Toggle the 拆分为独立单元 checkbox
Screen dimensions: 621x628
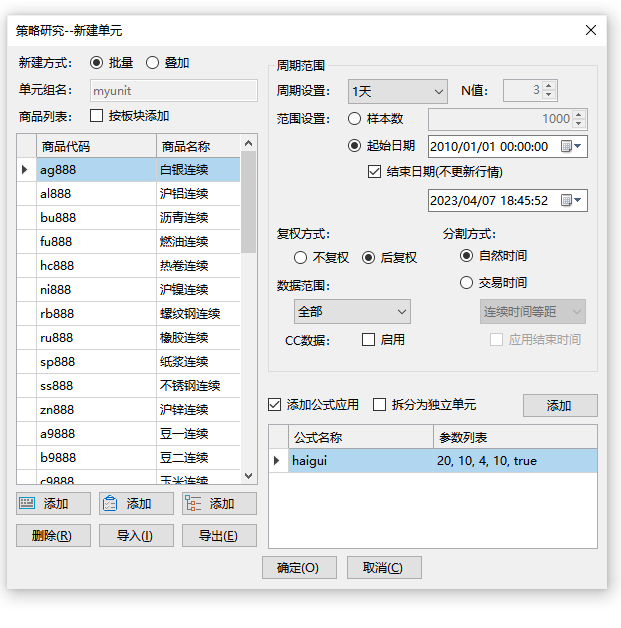click(x=380, y=405)
